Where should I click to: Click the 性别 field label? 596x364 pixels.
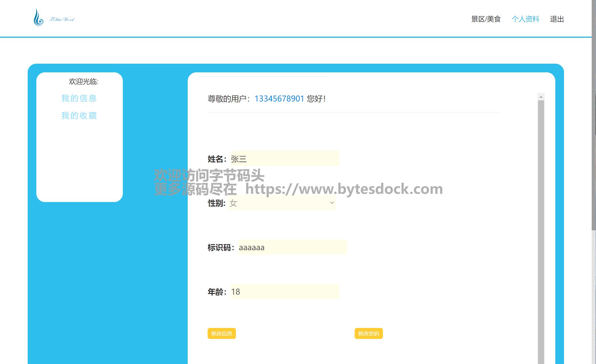point(216,203)
